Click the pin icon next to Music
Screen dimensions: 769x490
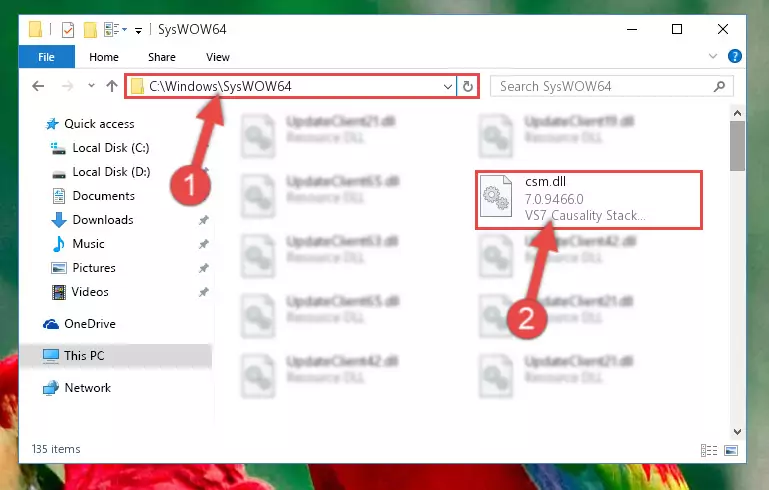203,244
